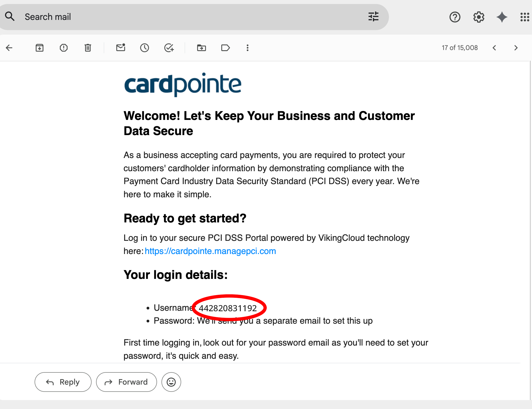
Task: Archive this email
Action: [x=40, y=48]
